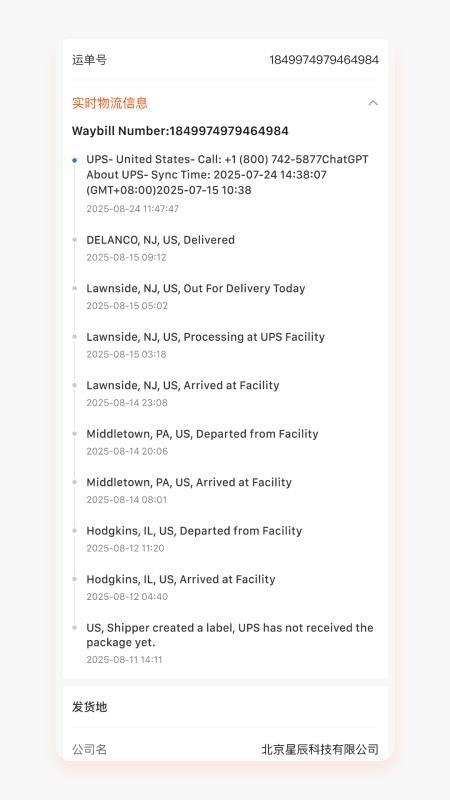Select the blue latest-status timeline dot
The image size is (450, 800).
coord(74,160)
